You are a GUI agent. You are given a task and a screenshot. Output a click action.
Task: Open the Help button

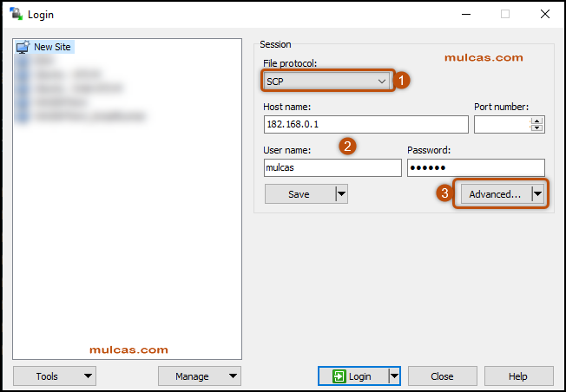(x=518, y=376)
